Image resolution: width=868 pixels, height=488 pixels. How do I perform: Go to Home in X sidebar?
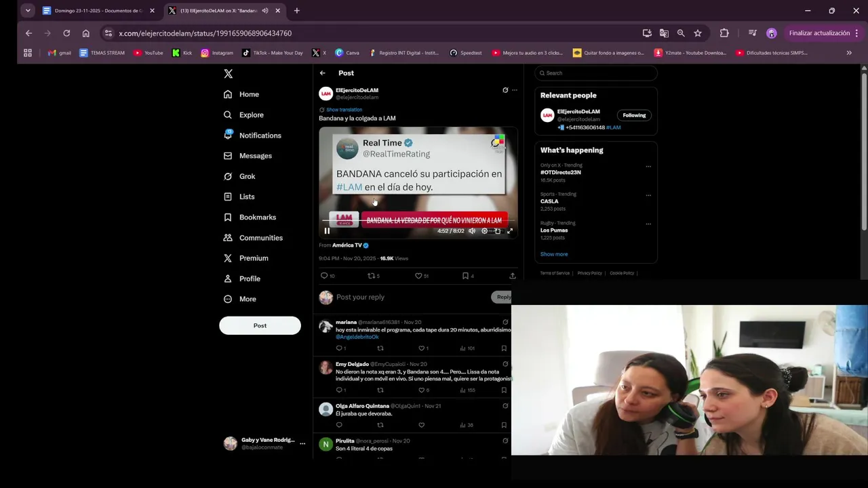(x=241, y=94)
